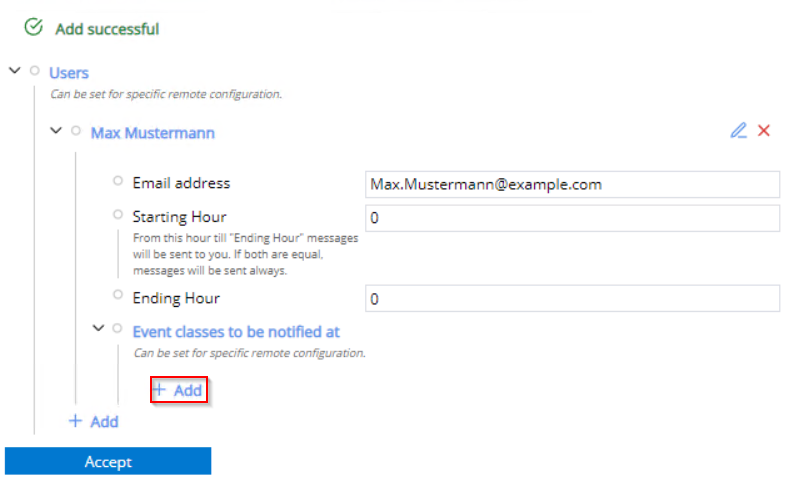Click the circle beside Event classes to be notified
The width and height of the screenshot is (806, 493).
pos(118,329)
